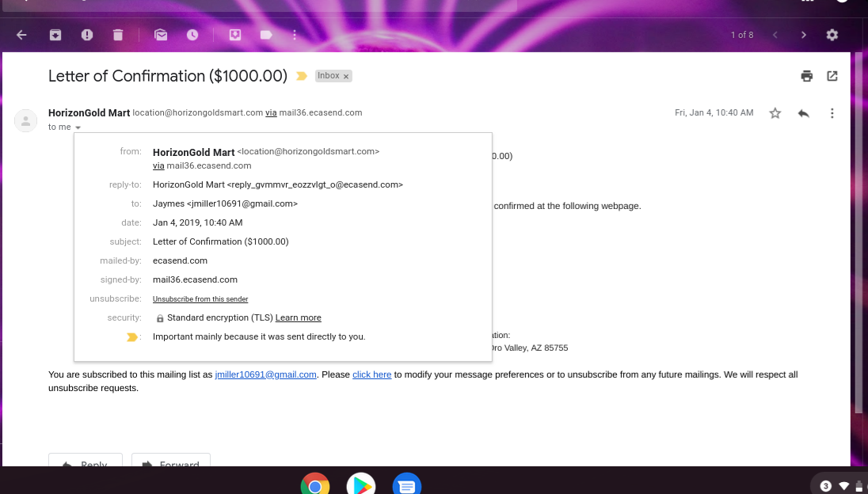Image resolution: width=868 pixels, height=494 pixels.
Task: Click the Inbox label chip
Action: [x=328, y=76]
